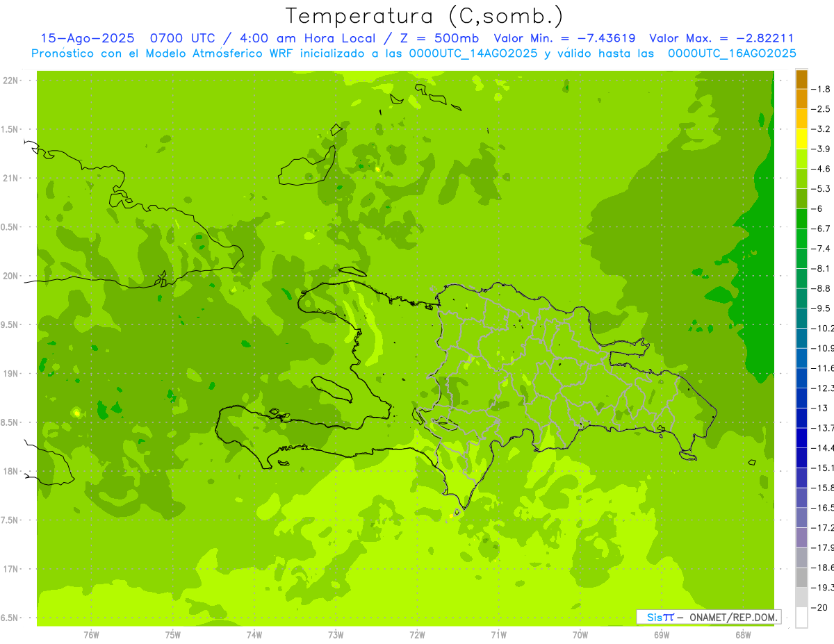Click the '68W' longitude label
This screenshot has height=644, width=834.
point(743,634)
